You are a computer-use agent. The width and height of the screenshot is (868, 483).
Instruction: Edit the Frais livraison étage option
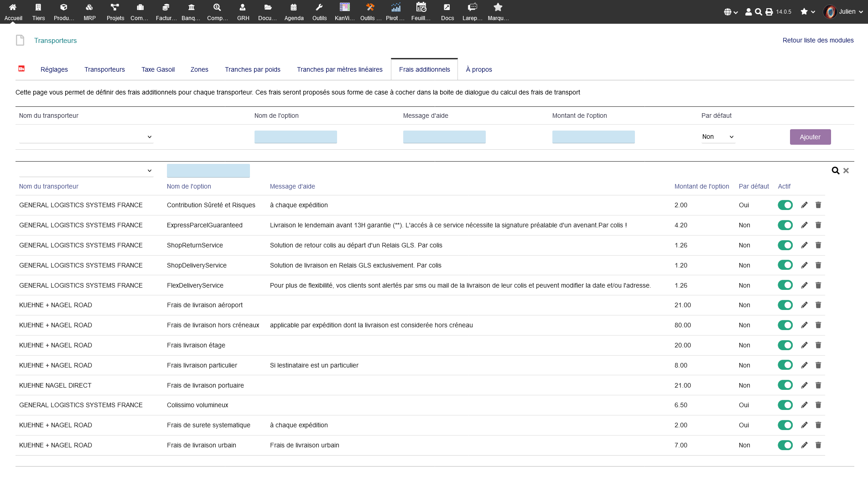[x=804, y=345]
